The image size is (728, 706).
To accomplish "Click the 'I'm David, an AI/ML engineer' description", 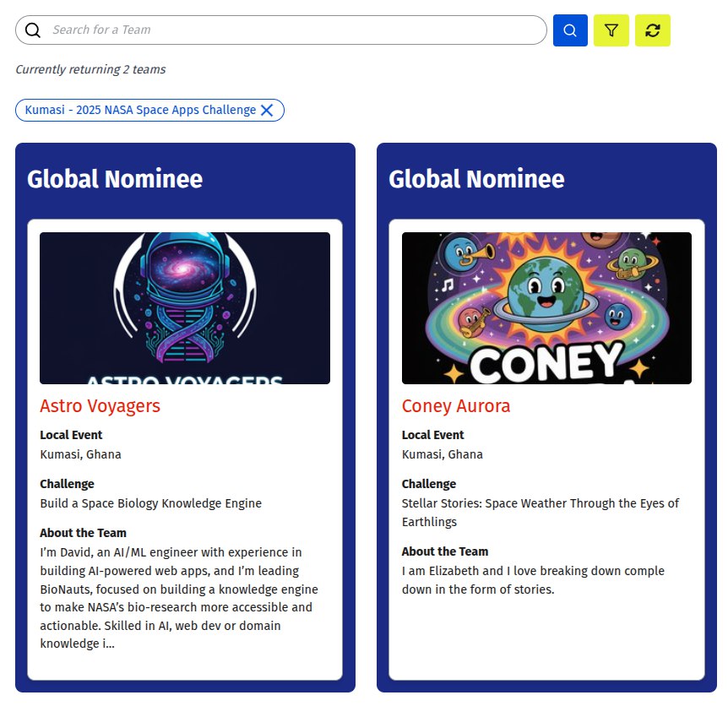I will click(x=179, y=598).
